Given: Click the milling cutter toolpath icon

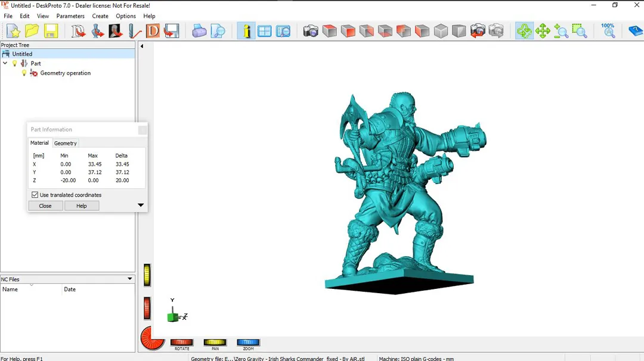Looking at the screenshot, I should click(134, 31).
